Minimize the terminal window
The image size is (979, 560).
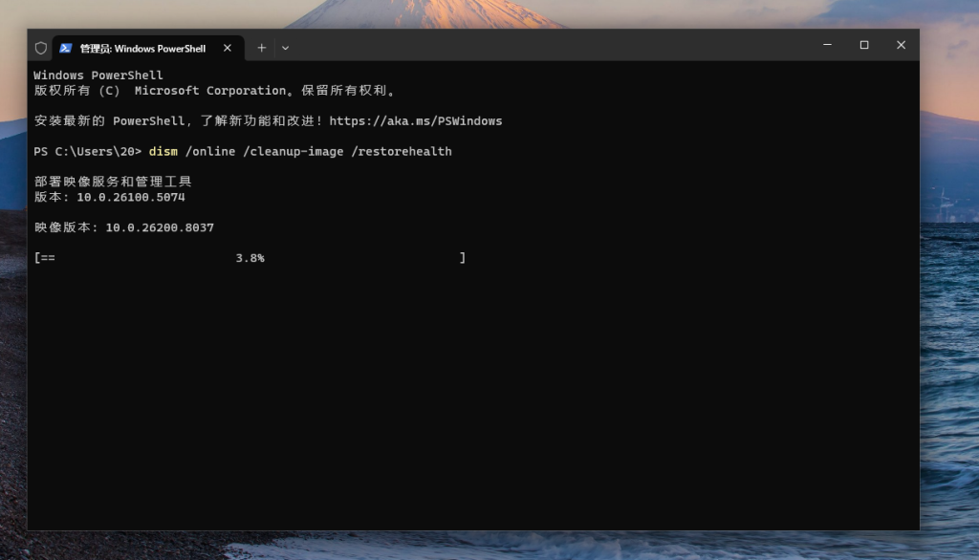(x=827, y=45)
